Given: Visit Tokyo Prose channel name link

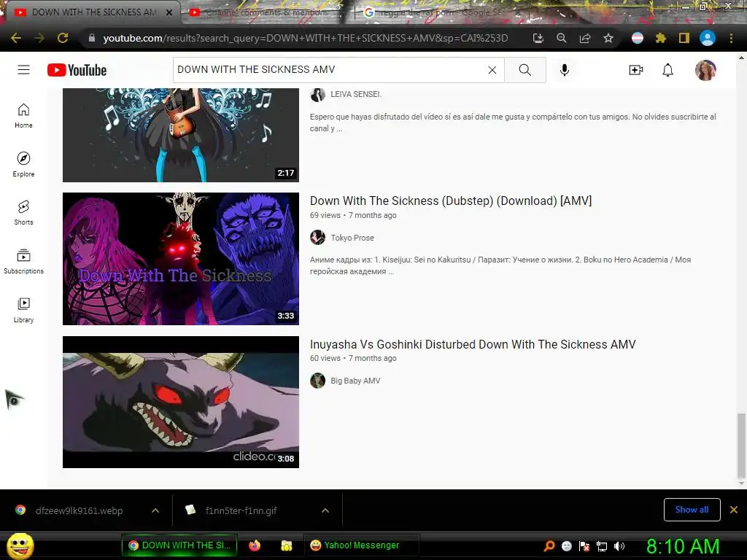Looking at the screenshot, I should tap(352, 238).
